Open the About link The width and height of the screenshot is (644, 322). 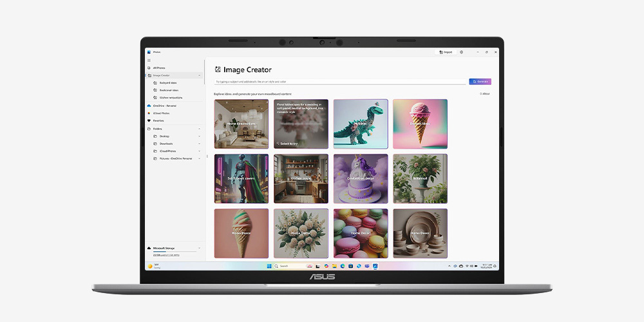(485, 94)
